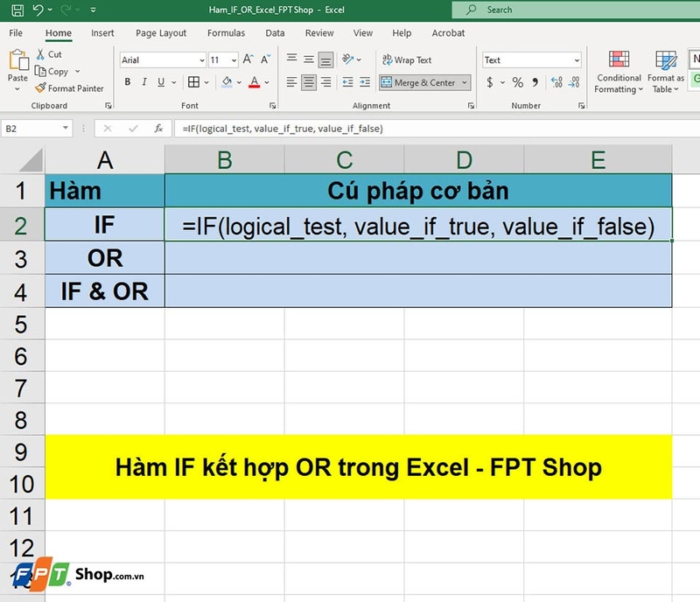The height and width of the screenshot is (602, 700).
Task: Click the Copy icon in Clipboard
Action: [x=40, y=71]
